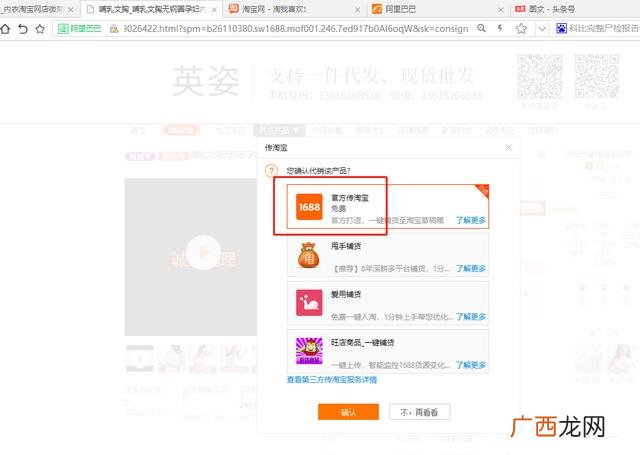Click the second QR code in page header
This screenshot has height=455, width=640.
point(597,77)
